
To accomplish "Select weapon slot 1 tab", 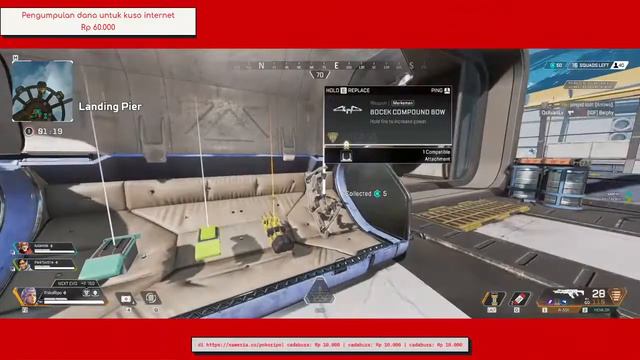I will 559,310.
